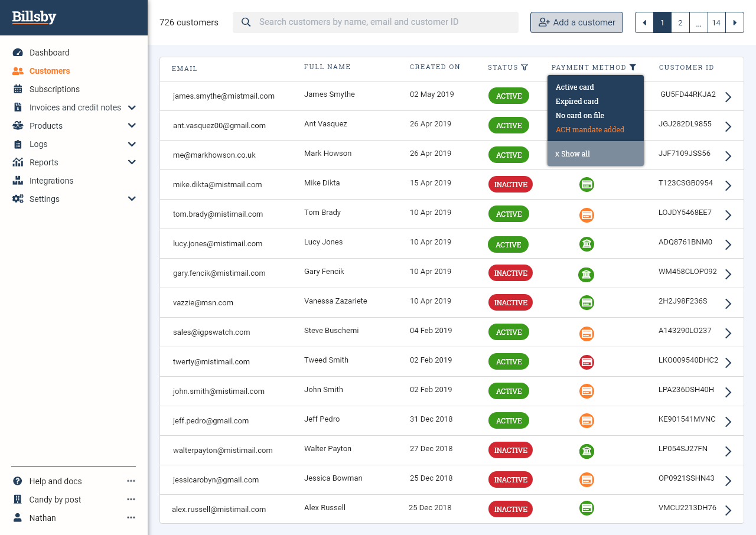Click the Created On column header
Image resolution: width=756 pixels, height=535 pixels.
pos(435,67)
